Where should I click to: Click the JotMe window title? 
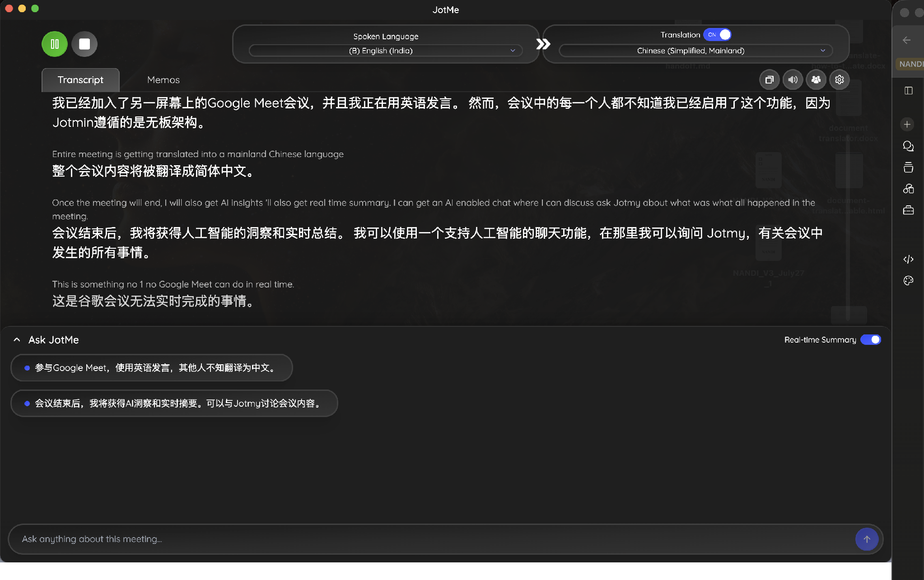click(446, 10)
